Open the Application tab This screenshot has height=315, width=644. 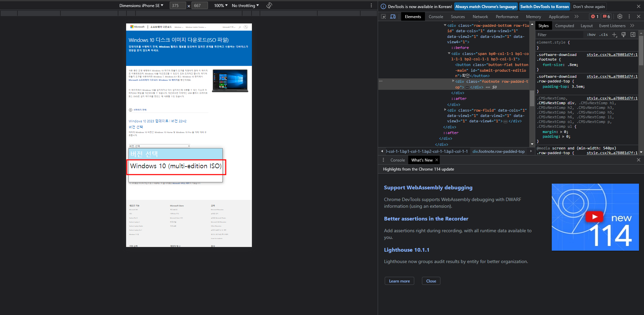coord(559,16)
